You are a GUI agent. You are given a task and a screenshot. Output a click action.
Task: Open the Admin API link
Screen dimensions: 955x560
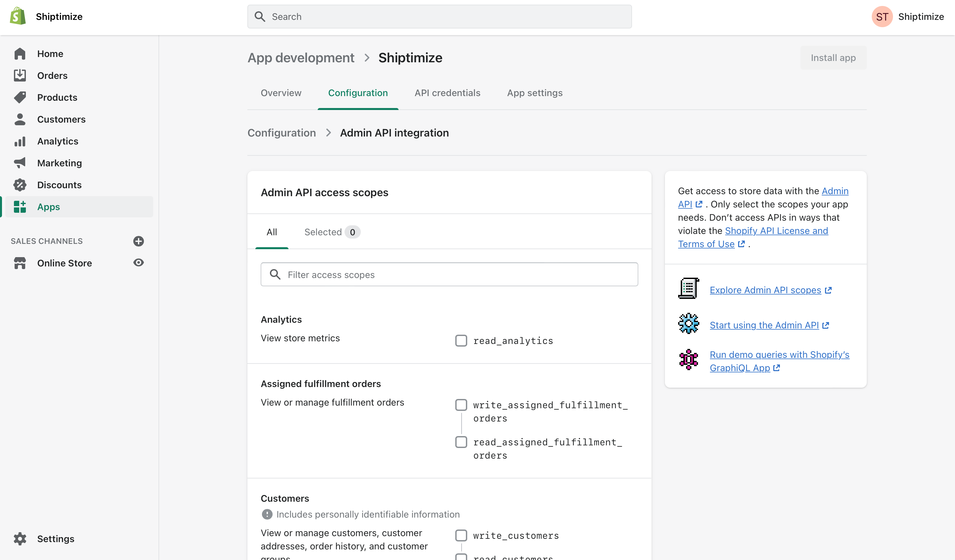[x=835, y=191]
